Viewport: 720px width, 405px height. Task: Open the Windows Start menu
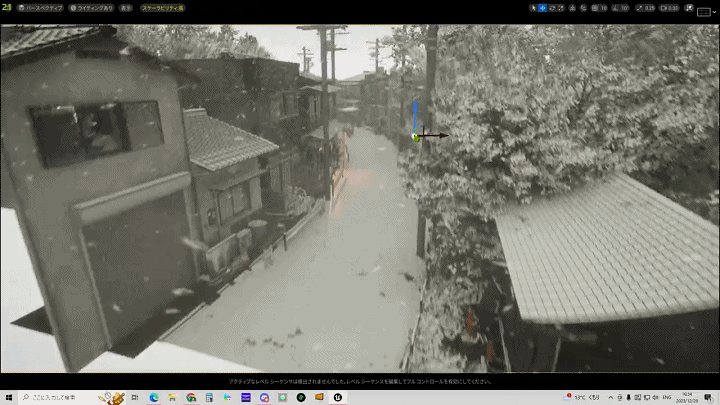pos(9,397)
